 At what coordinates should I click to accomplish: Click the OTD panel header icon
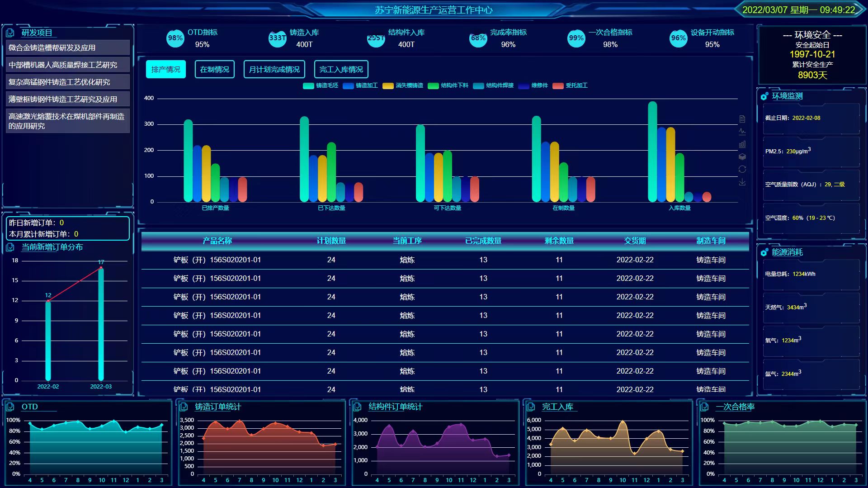(10, 407)
